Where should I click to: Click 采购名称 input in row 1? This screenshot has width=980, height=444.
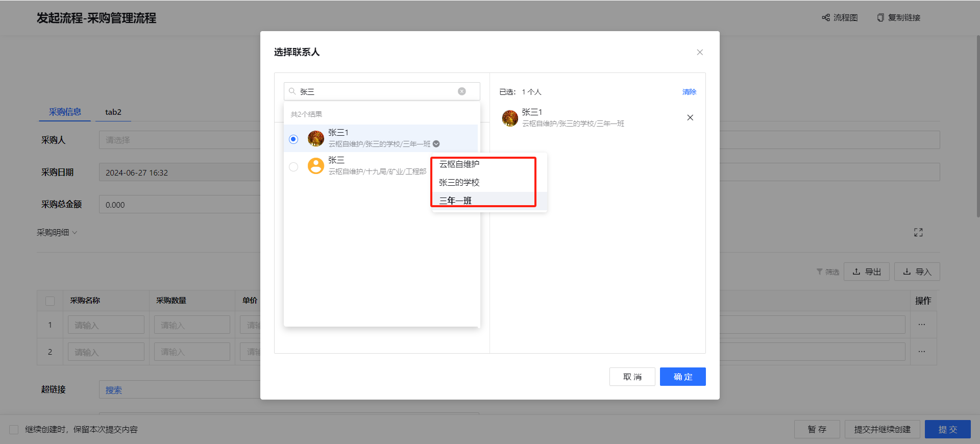pos(106,325)
